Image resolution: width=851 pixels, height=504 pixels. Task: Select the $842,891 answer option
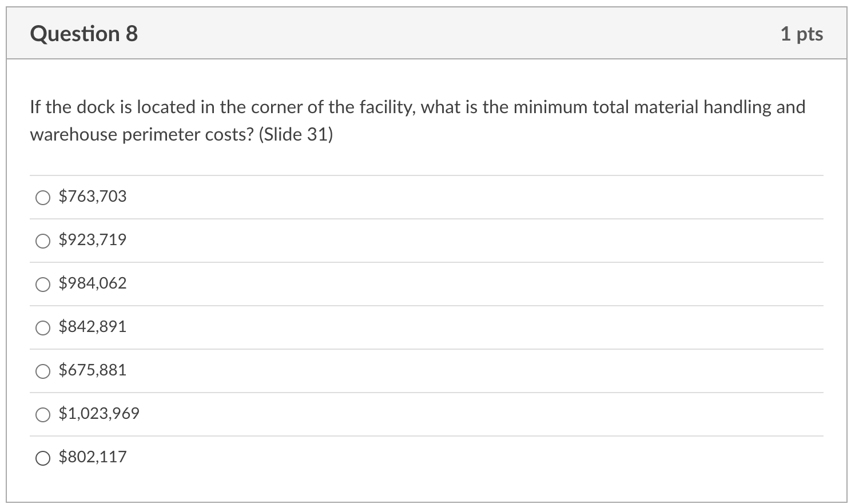pyautogui.click(x=42, y=327)
